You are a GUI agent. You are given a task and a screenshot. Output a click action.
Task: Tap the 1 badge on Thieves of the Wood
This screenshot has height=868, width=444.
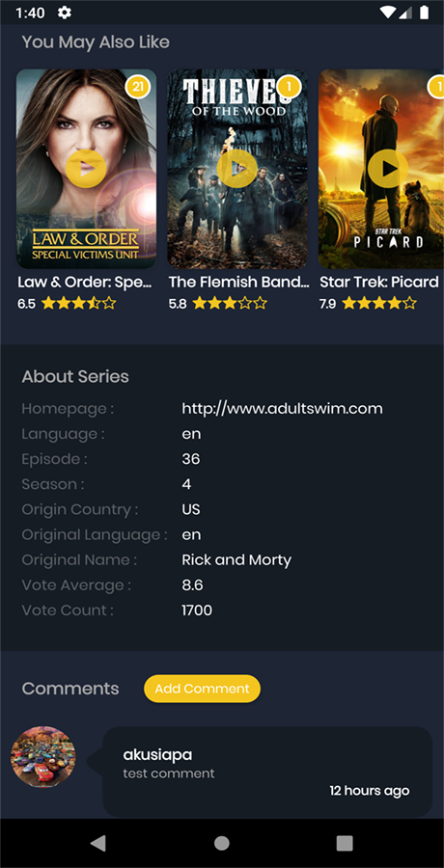pos(289,87)
